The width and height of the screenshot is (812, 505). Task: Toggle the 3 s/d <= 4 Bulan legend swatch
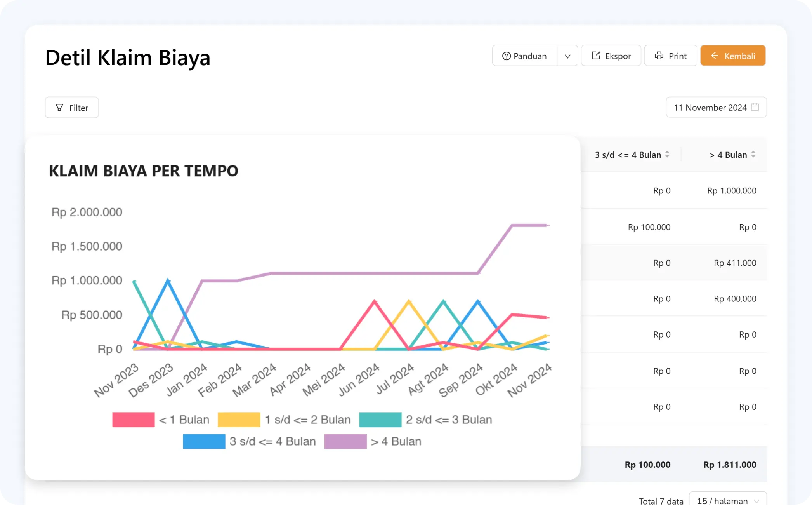204,441
